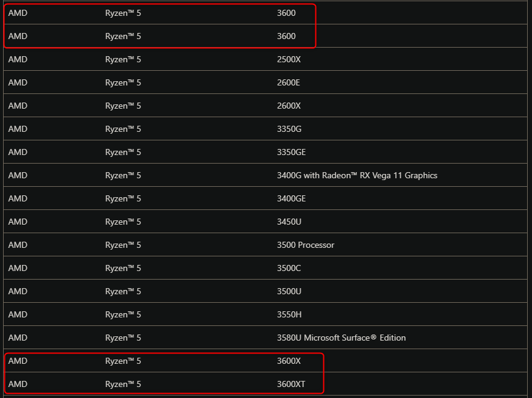Select the 3500C model cell

pyautogui.click(x=289, y=268)
